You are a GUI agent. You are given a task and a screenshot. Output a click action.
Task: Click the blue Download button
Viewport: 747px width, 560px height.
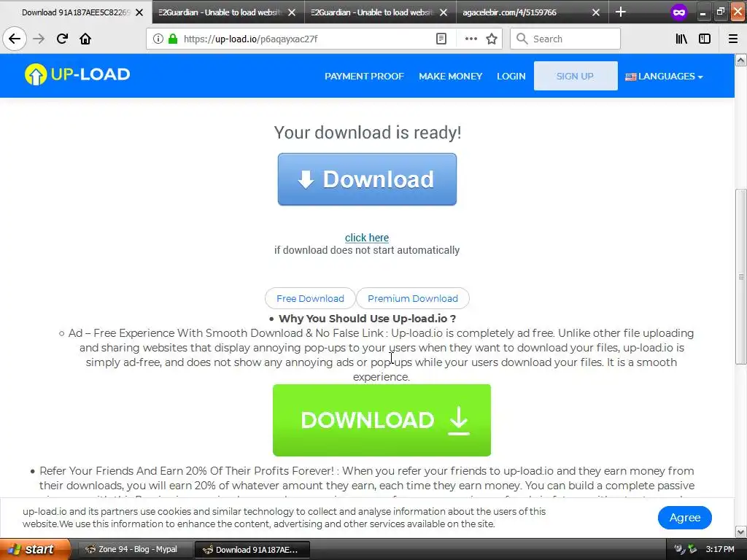(367, 179)
